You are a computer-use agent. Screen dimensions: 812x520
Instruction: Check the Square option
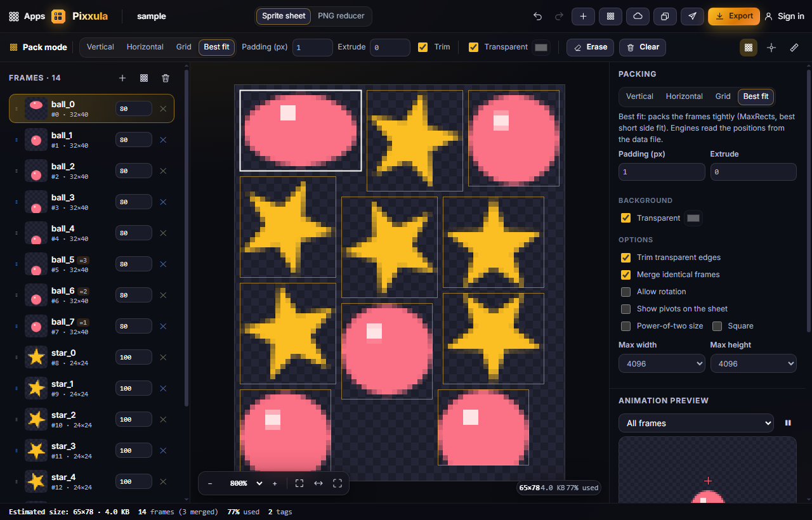click(717, 326)
